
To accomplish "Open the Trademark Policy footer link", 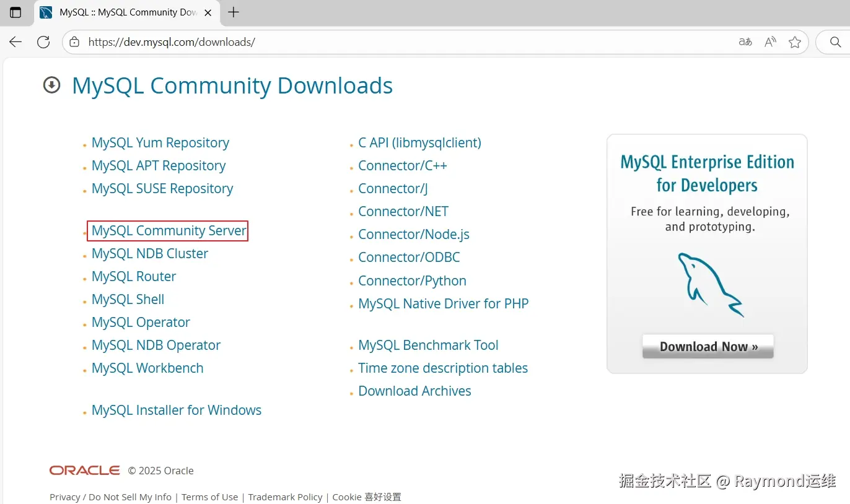I will coord(285,497).
